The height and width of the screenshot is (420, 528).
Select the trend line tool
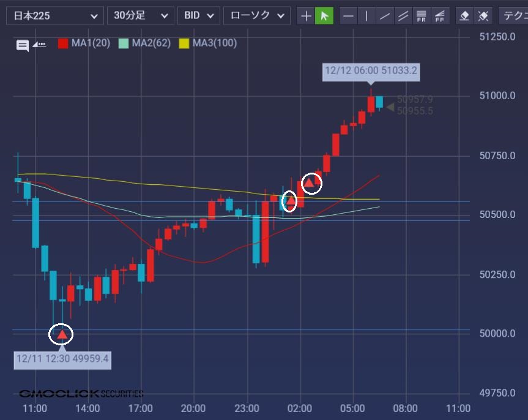click(x=385, y=16)
